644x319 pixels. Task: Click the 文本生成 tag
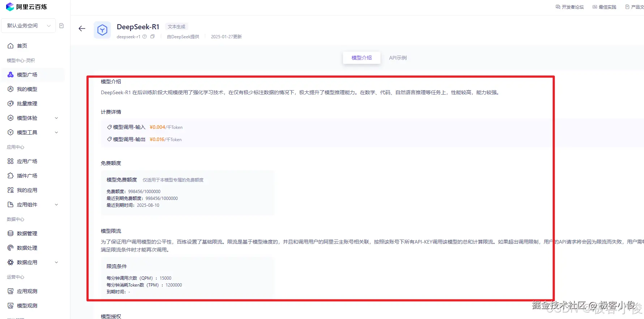pos(176,27)
